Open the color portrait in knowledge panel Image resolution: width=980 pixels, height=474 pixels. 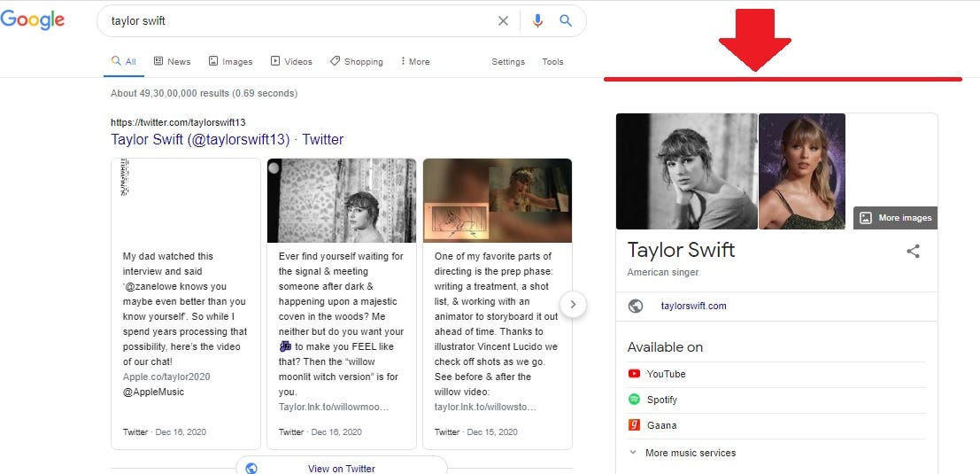coord(802,171)
